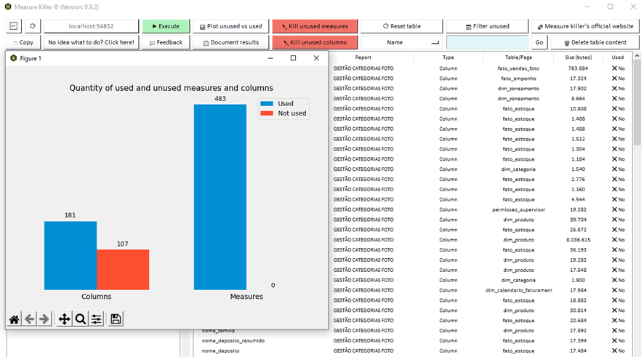The height and width of the screenshot is (357, 644).
Task: Save the figure with the floppy disk icon
Action: pyautogui.click(x=116, y=319)
